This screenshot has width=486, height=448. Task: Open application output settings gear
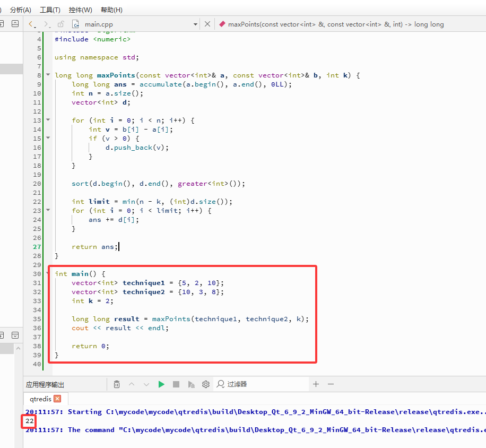(206, 384)
